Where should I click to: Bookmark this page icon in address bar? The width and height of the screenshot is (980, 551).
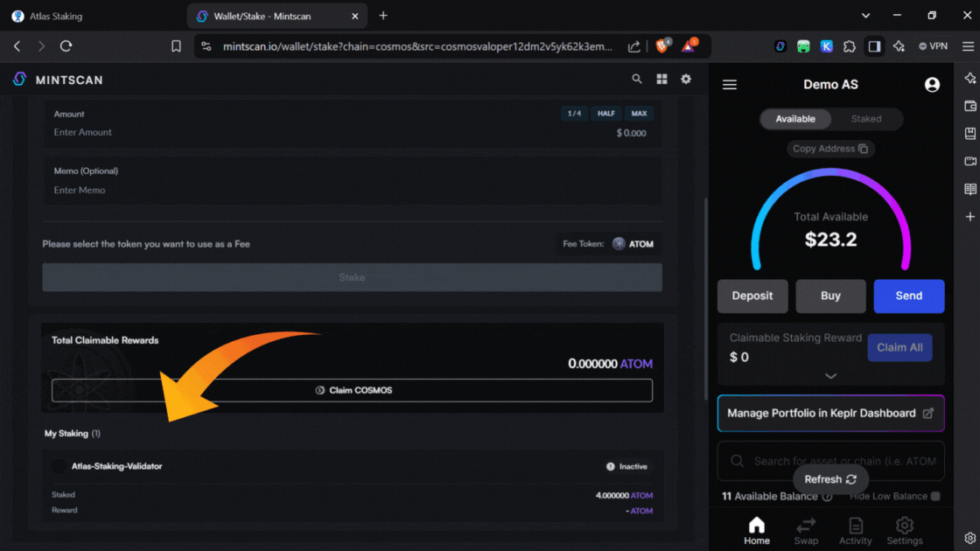(x=176, y=46)
